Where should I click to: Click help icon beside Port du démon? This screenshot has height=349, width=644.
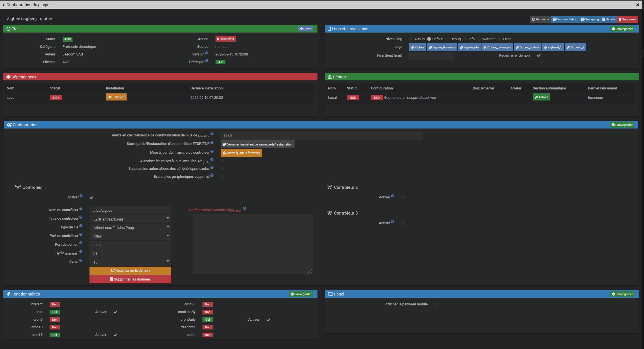81,243
